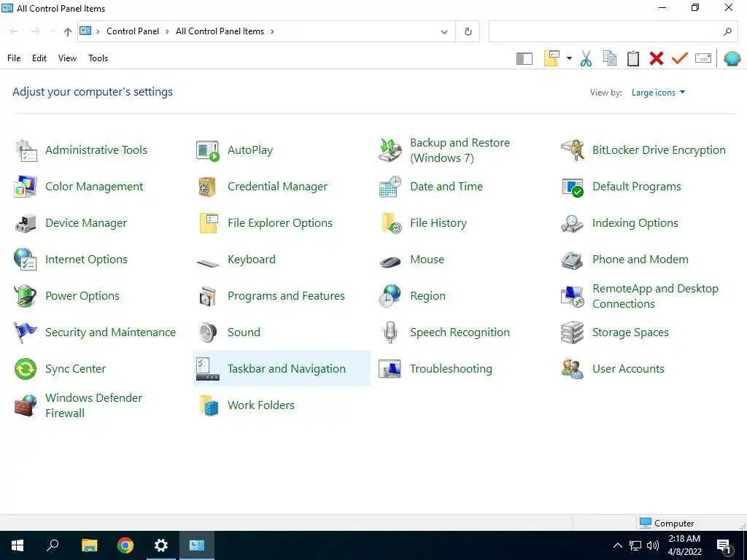Image resolution: width=747 pixels, height=560 pixels.
Task: Click Control Panel in the breadcrumb
Action: tap(133, 31)
